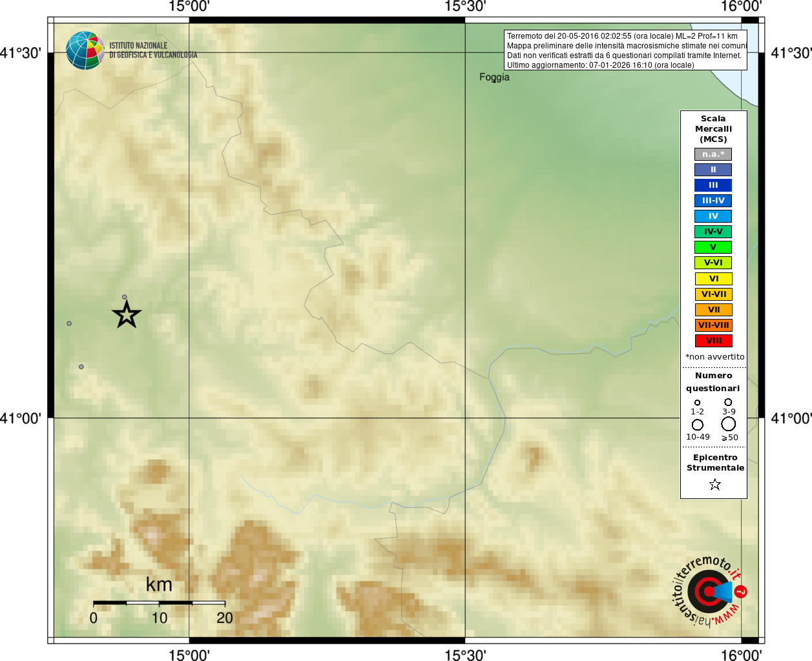This screenshot has width=812, height=661.
Task: Click the 'Terremoto del 20-05-2016' info line
Action: pos(622,36)
